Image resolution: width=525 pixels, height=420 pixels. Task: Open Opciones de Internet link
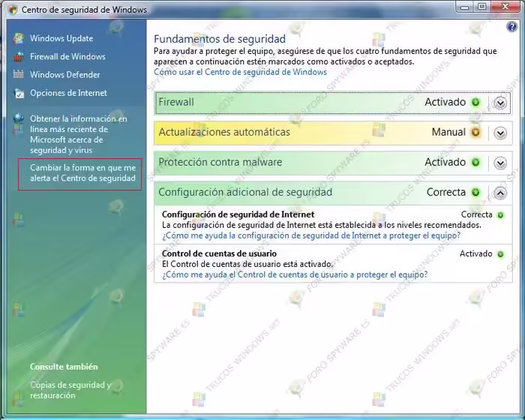pos(69,93)
